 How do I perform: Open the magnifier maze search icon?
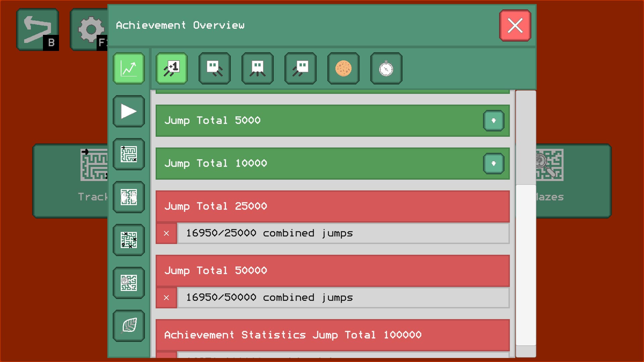tap(128, 283)
